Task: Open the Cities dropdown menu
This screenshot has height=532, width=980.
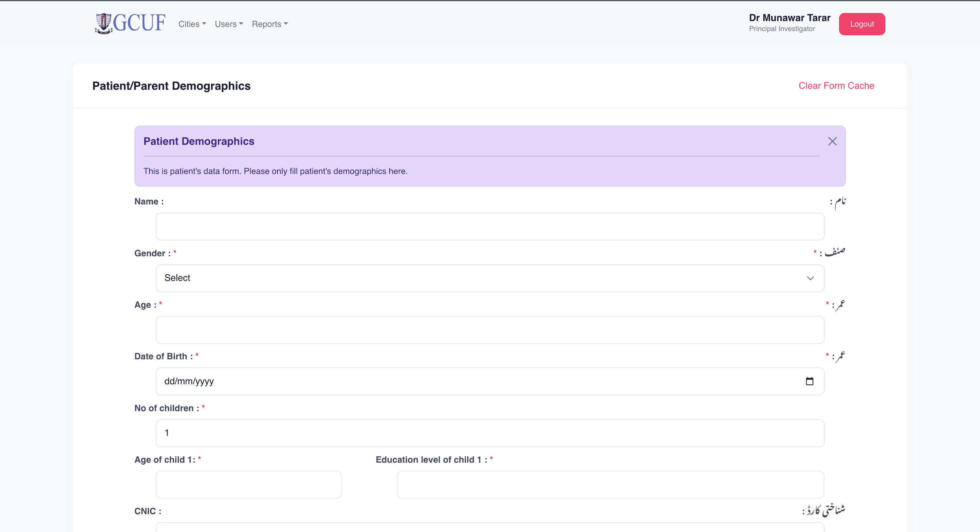Action: click(192, 24)
